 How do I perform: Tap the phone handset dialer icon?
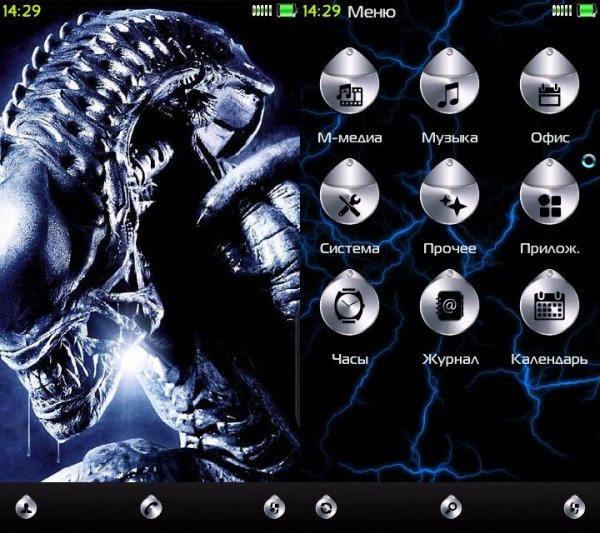point(151,507)
